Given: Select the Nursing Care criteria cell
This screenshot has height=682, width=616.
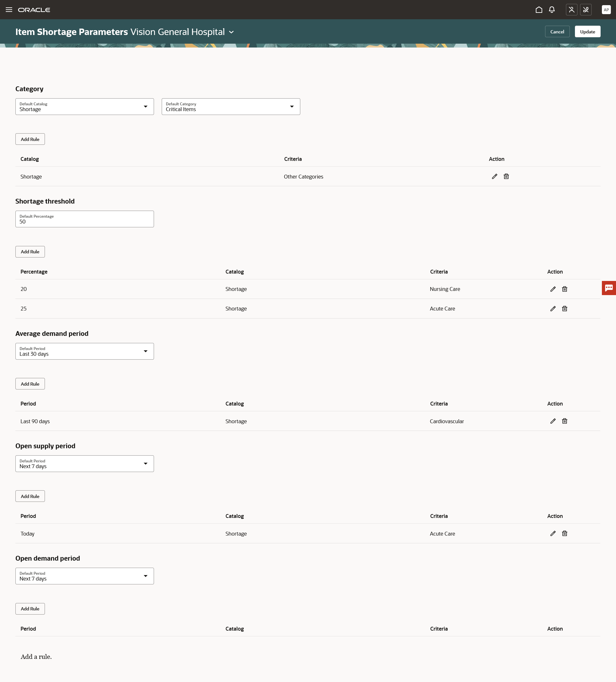Looking at the screenshot, I should click(445, 289).
